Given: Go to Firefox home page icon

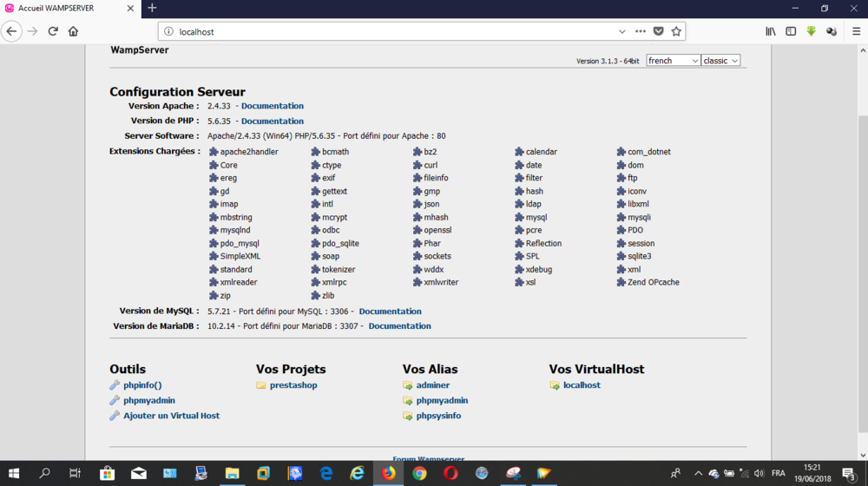Looking at the screenshot, I should [x=73, y=31].
